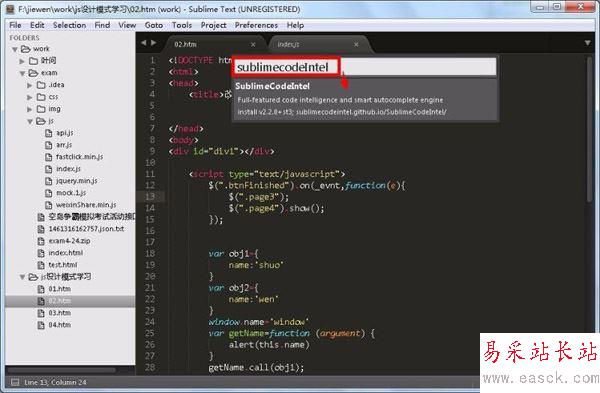This screenshot has height=393, width=600.
Task: Collapse the work folder
Action: coord(15,49)
